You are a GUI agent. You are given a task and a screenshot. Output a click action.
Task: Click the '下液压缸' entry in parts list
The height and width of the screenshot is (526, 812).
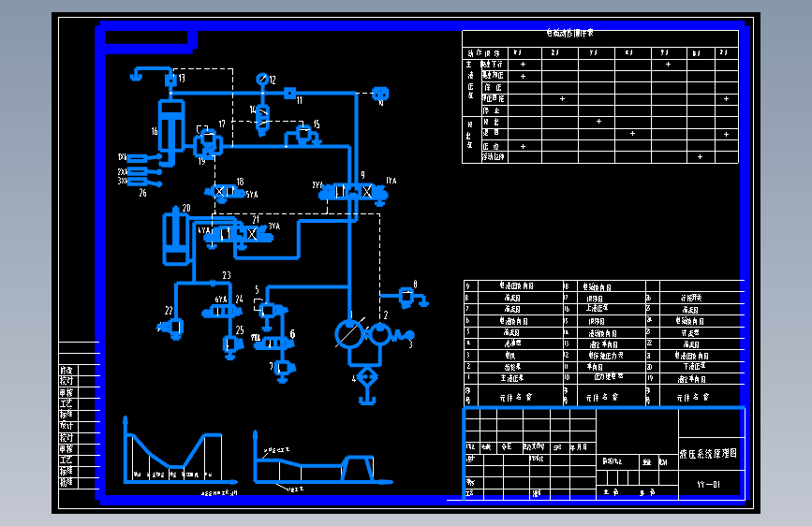click(x=694, y=367)
